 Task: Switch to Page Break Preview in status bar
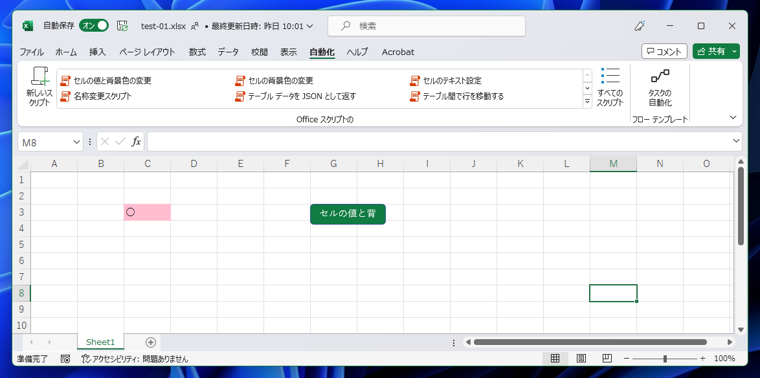click(x=606, y=359)
